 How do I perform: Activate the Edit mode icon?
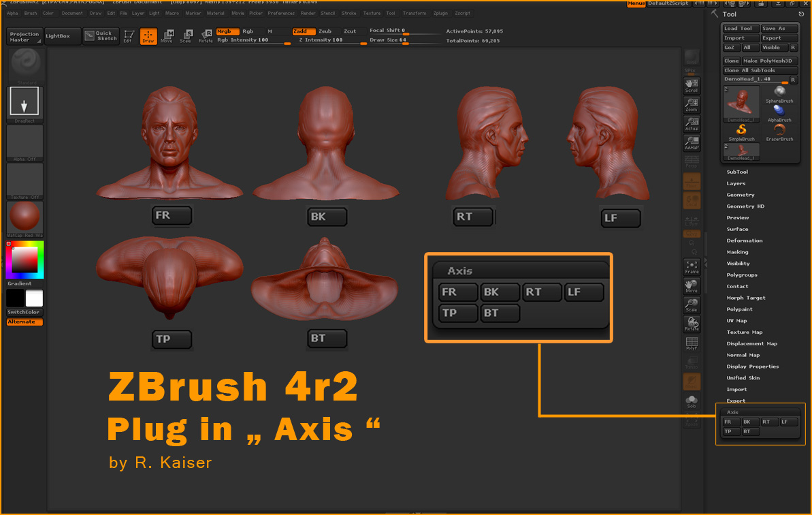point(129,36)
